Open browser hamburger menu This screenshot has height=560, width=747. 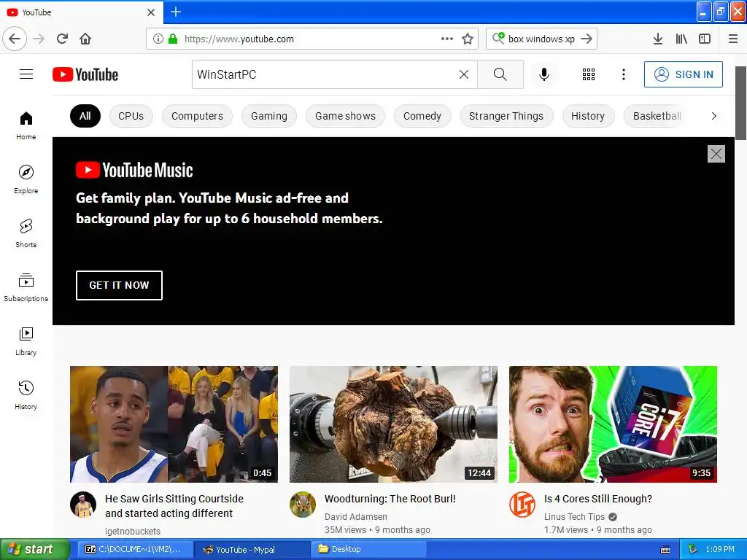732,39
